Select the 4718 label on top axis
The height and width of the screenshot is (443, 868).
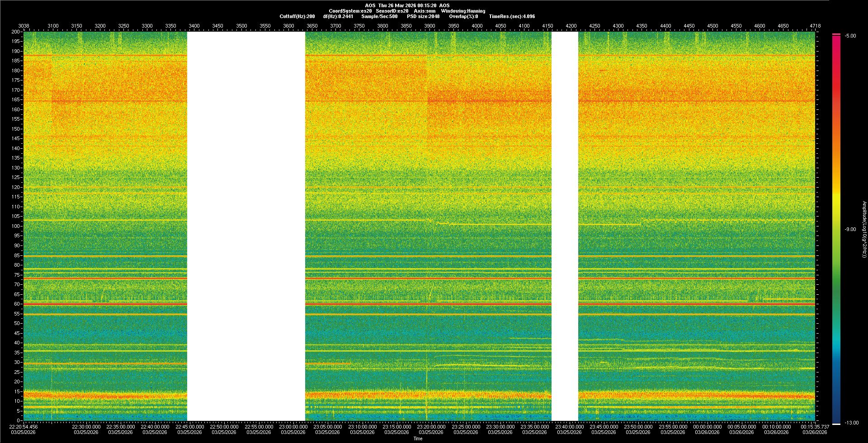click(x=815, y=26)
